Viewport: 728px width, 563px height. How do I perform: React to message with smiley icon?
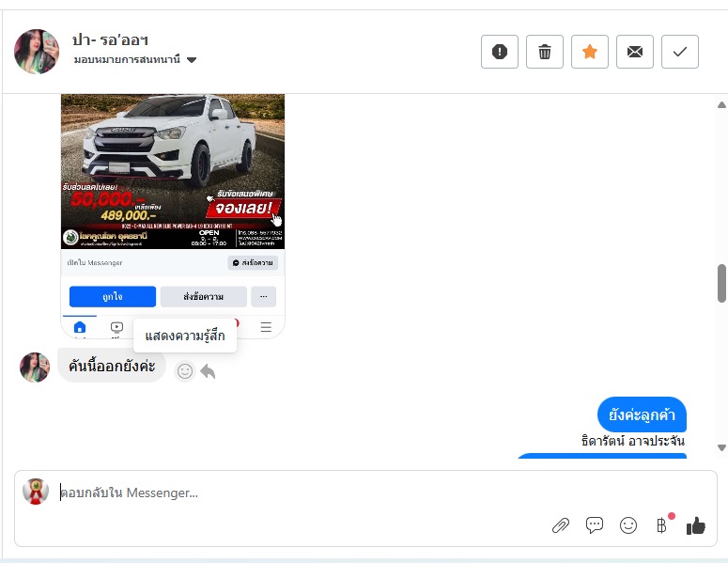(185, 371)
